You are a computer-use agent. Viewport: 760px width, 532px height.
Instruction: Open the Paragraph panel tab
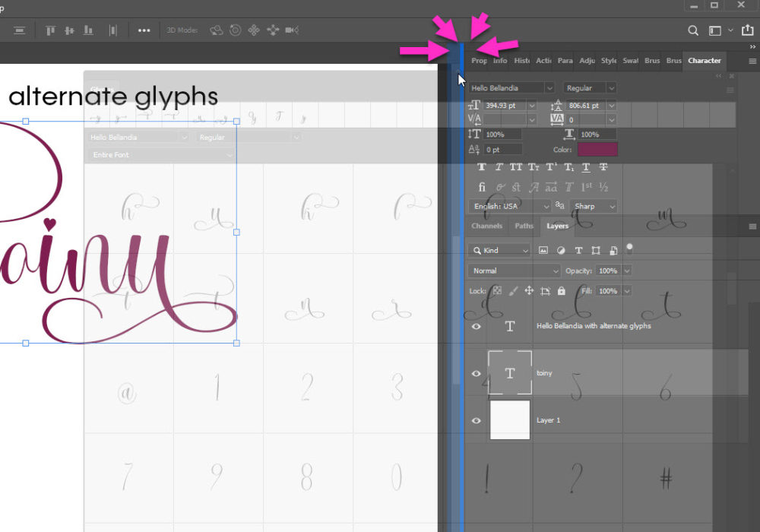(565, 61)
